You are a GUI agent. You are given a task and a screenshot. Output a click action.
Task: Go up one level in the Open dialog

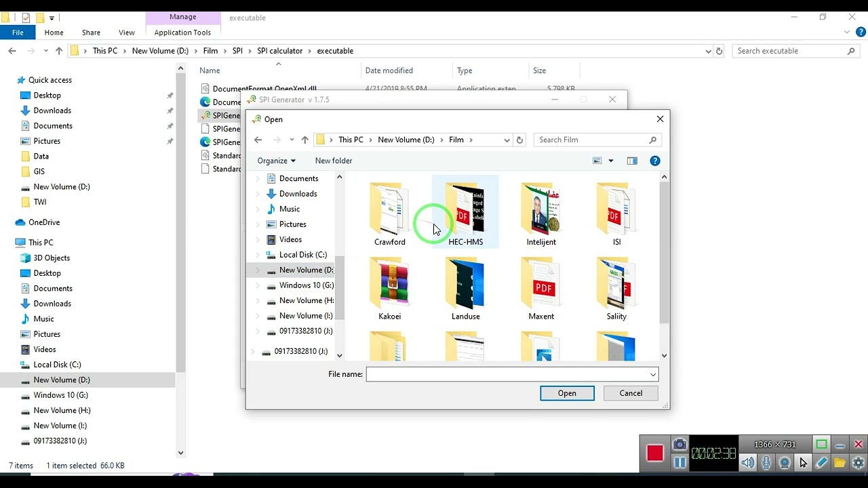(304, 140)
